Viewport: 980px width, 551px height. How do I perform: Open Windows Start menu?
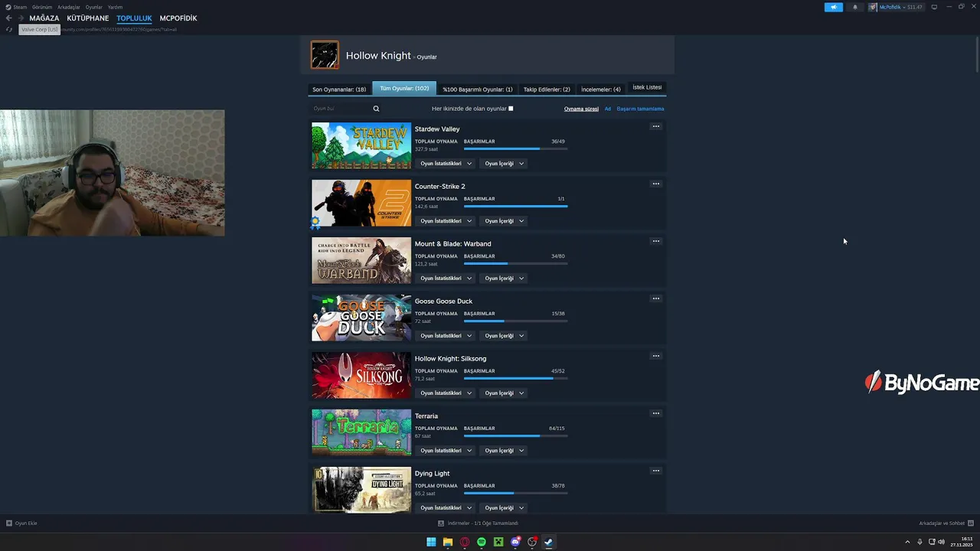(431, 542)
